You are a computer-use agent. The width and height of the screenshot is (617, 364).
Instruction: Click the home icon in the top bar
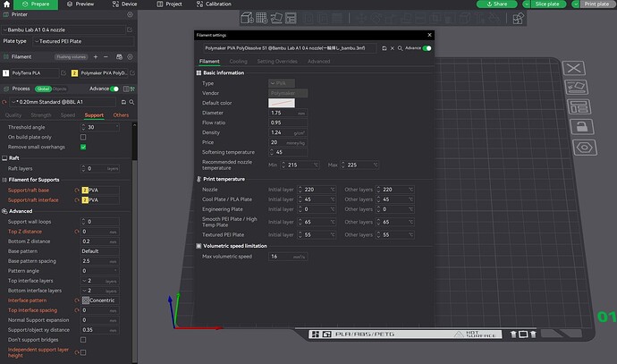[x=6, y=4]
